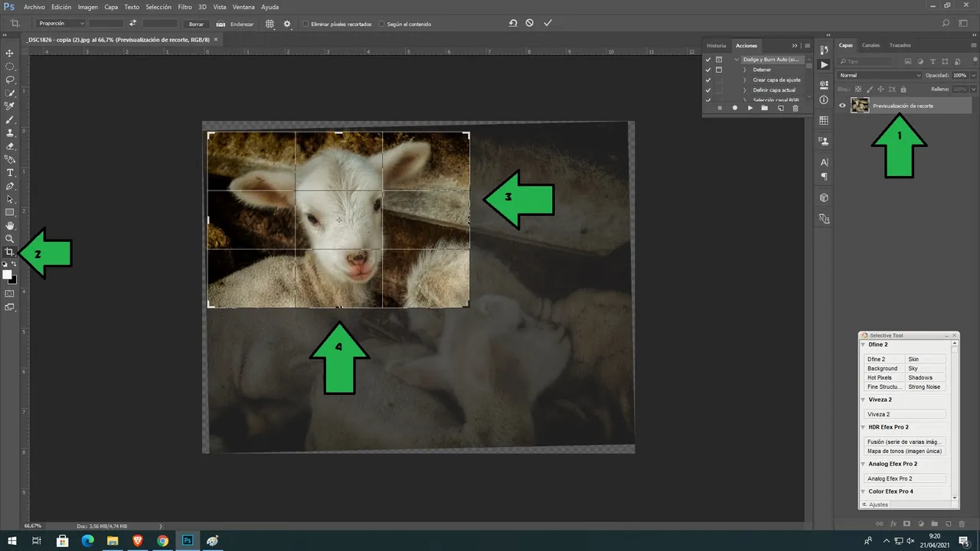
Task: Open Google Chrome from the taskbar
Action: [x=162, y=541]
